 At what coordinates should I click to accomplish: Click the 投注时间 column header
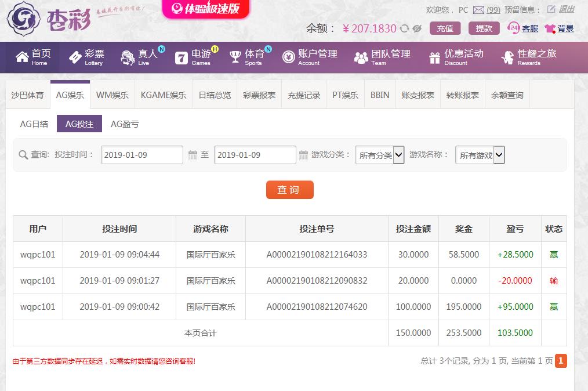click(x=119, y=229)
